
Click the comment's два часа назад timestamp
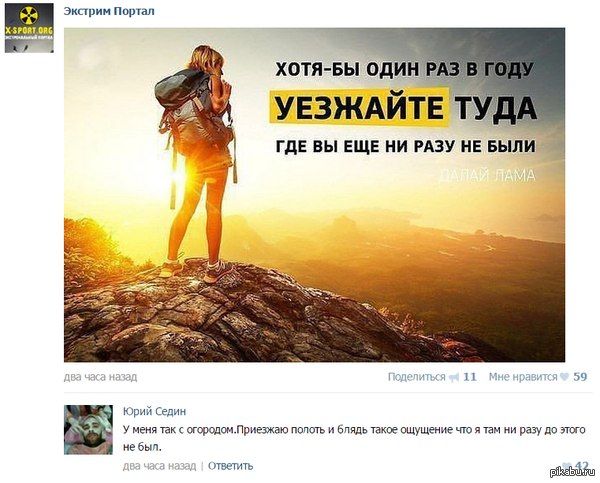tap(160, 466)
